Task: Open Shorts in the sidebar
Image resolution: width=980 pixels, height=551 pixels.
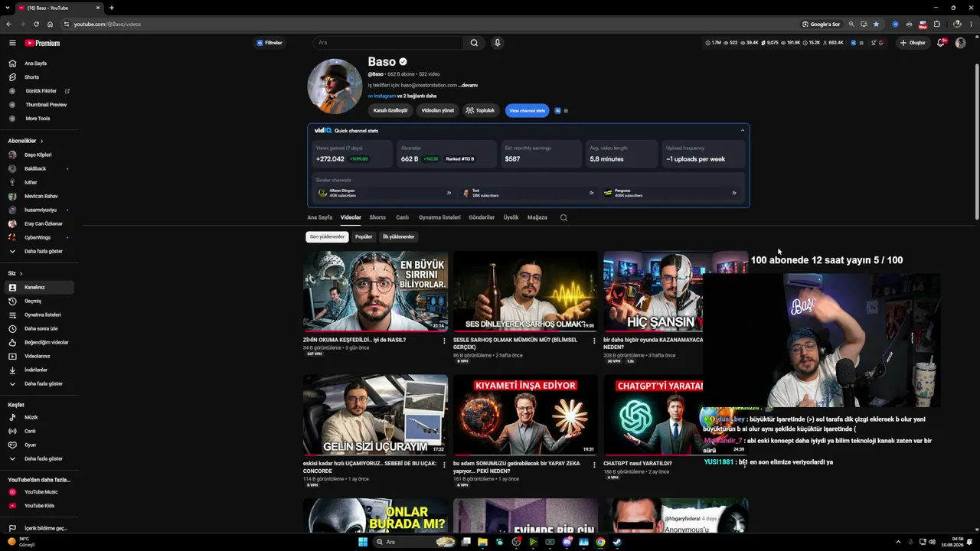Action: [x=39, y=77]
